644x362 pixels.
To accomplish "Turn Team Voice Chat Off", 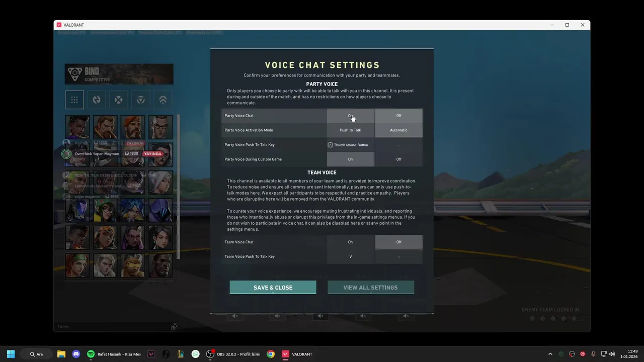I will [x=399, y=242].
